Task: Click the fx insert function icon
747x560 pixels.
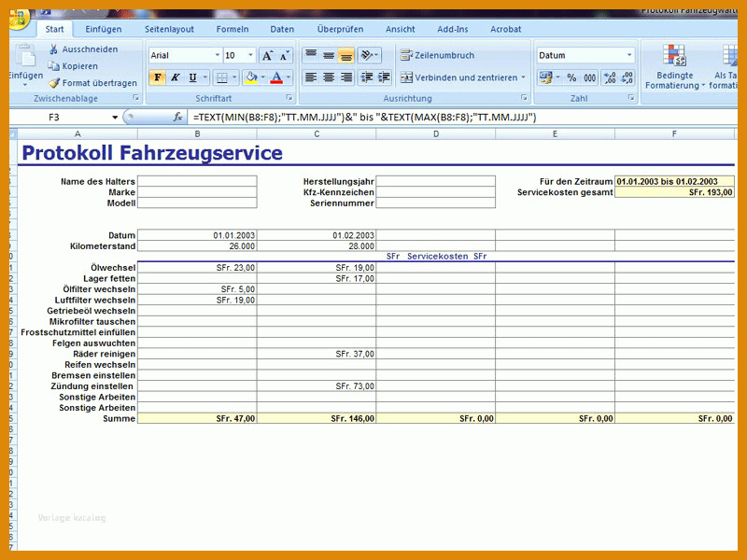Action: [177, 118]
